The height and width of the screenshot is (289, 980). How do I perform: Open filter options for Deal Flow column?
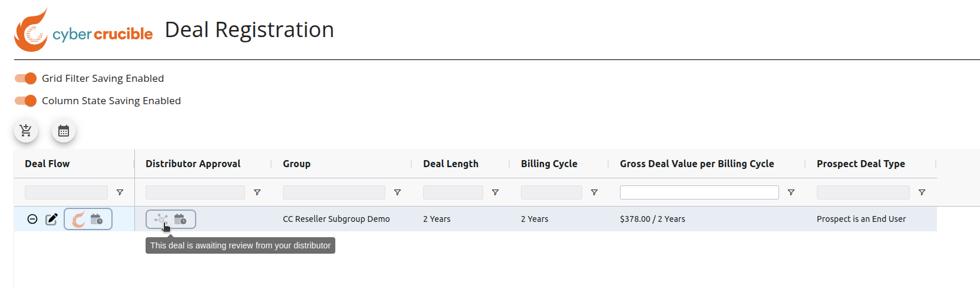click(120, 192)
